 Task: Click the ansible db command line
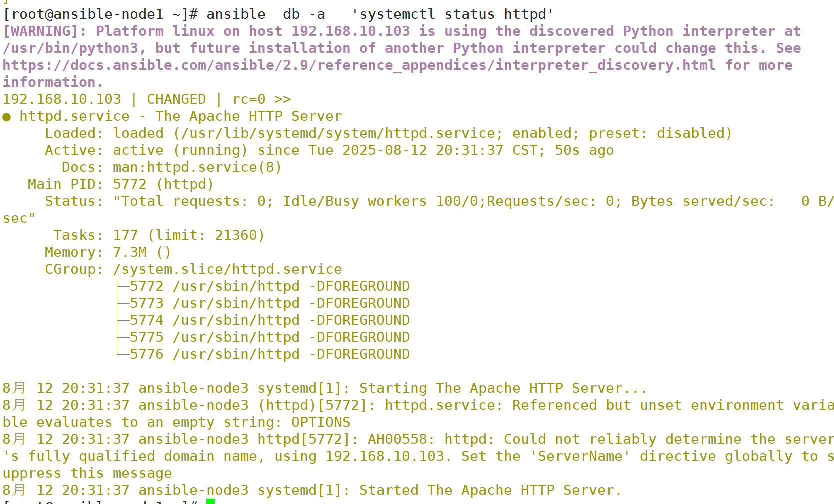tap(278, 14)
